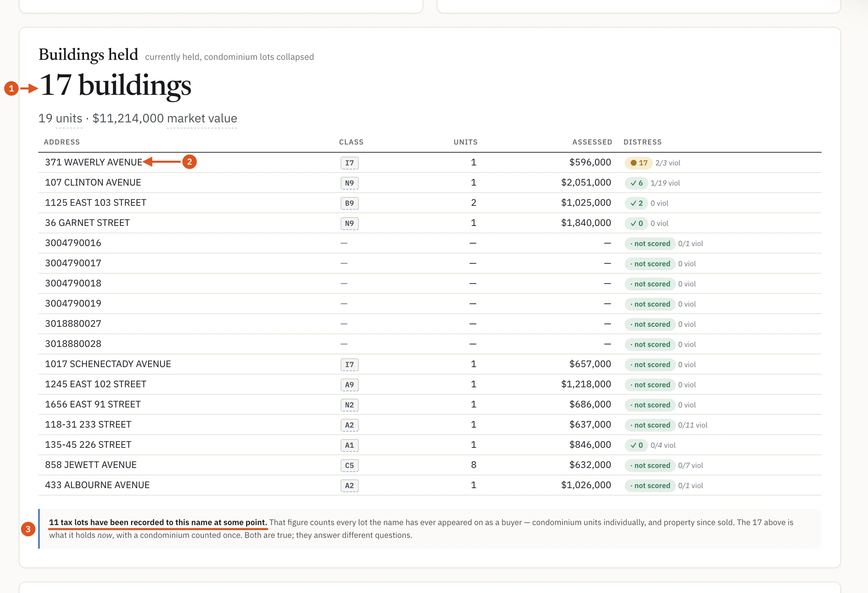Click the CLASS column header
The height and width of the screenshot is (593, 868).
[x=351, y=142]
